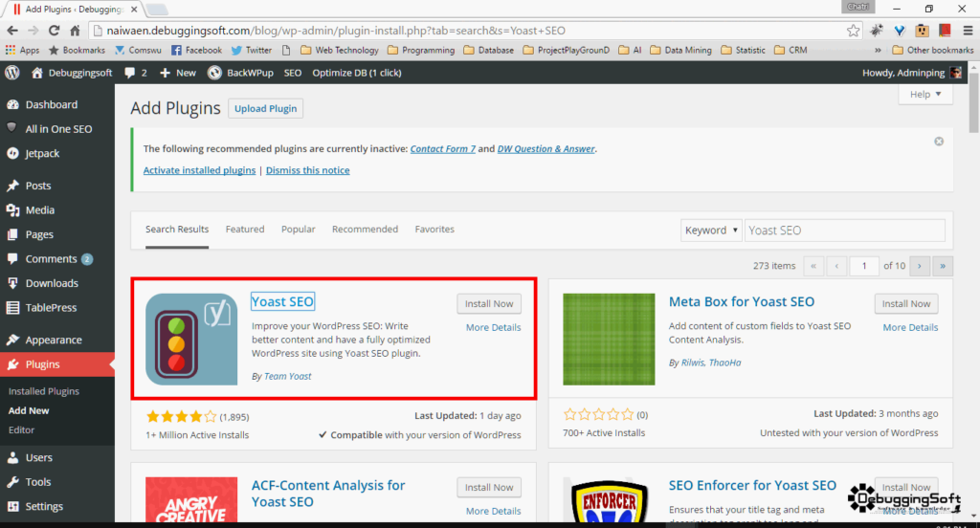This screenshot has width=980, height=528.
Task: Open the New content menu in admin bar
Action: pos(177,73)
